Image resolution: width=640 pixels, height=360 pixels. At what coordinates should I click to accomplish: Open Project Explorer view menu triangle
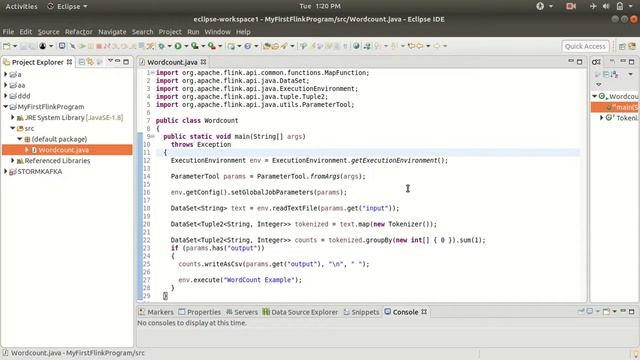110,61
